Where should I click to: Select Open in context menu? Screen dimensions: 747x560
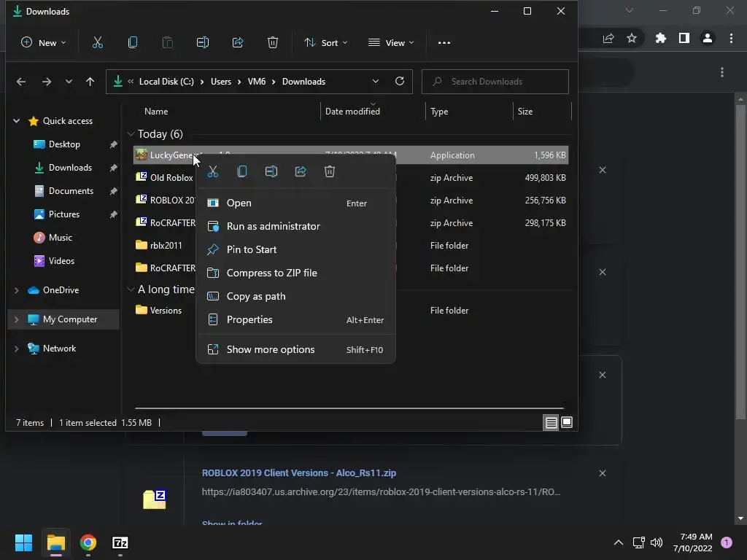click(x=295, y=203)
